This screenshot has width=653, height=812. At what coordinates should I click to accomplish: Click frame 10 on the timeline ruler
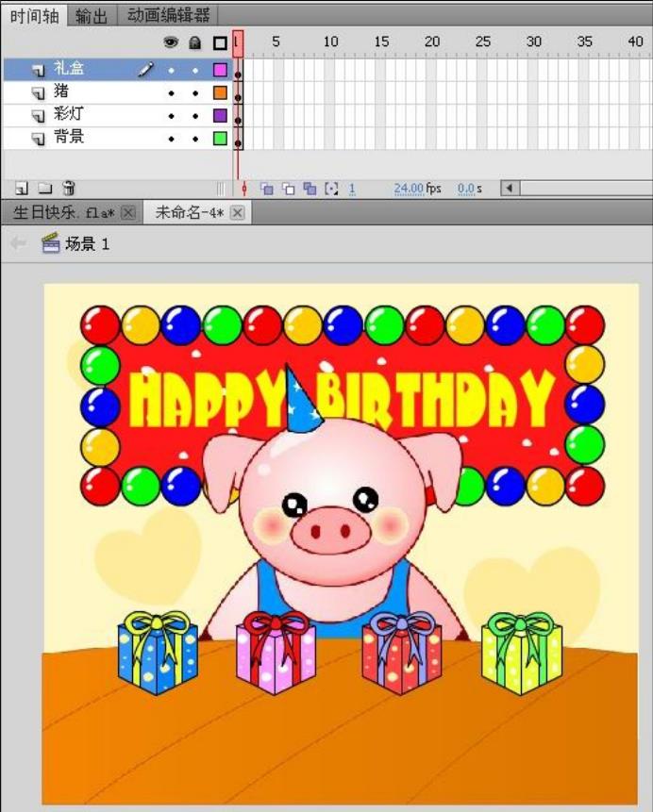coord(330,41)
